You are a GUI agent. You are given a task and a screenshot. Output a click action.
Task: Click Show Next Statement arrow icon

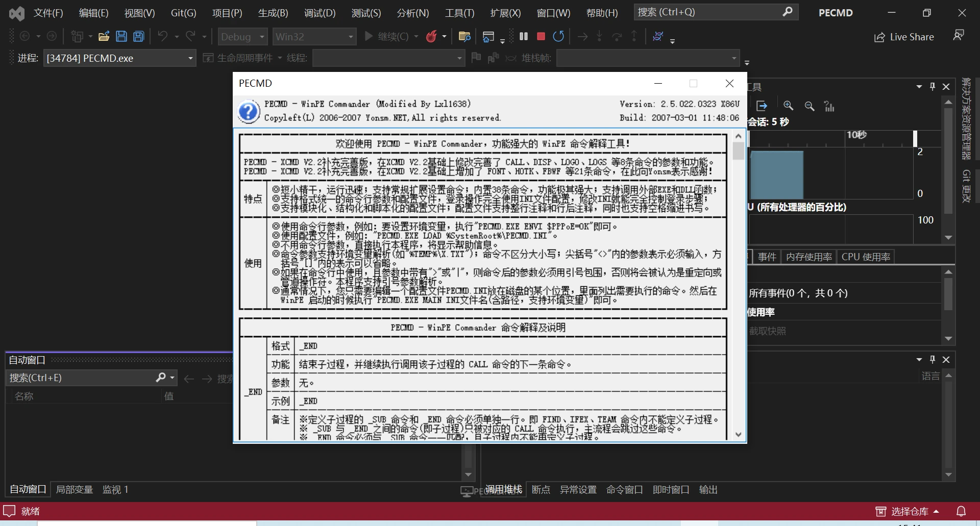[582, 36]
